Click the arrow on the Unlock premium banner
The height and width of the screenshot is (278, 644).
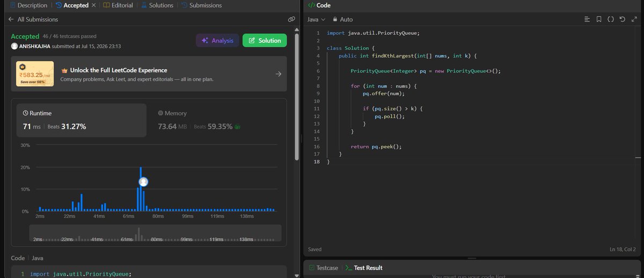278,74
